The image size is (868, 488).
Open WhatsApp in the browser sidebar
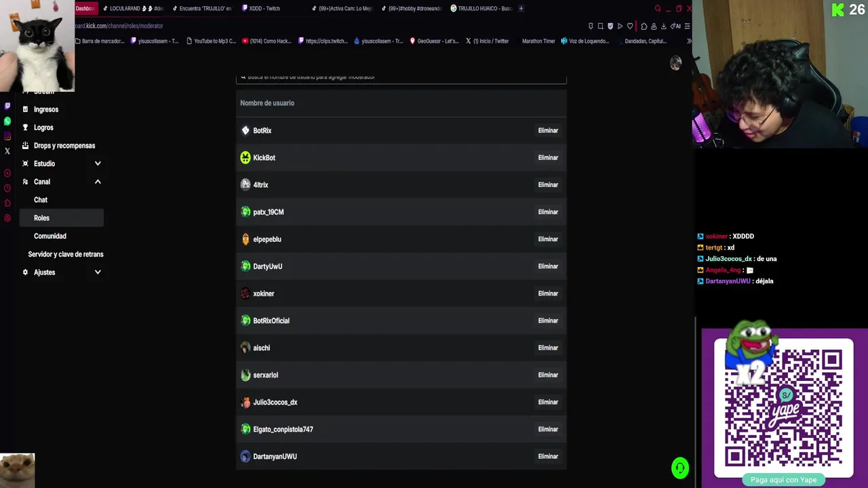coord(7,121)
